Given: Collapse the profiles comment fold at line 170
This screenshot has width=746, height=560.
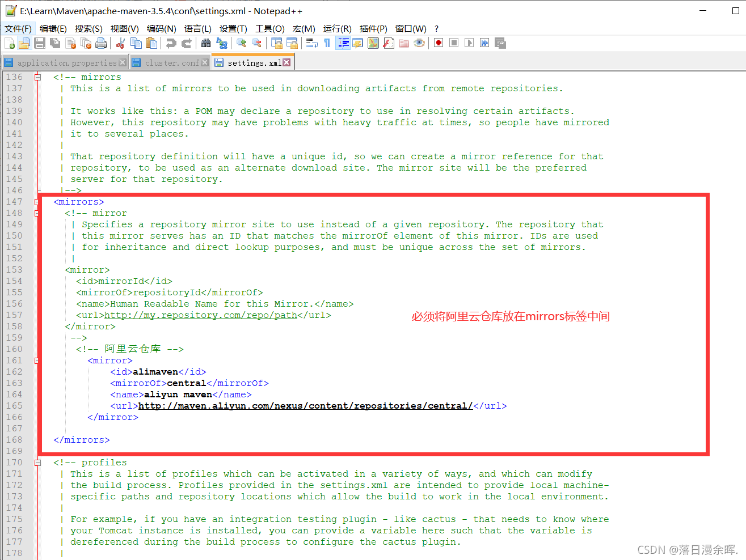Looking at the screenshot, I should [x=37, y=463].
